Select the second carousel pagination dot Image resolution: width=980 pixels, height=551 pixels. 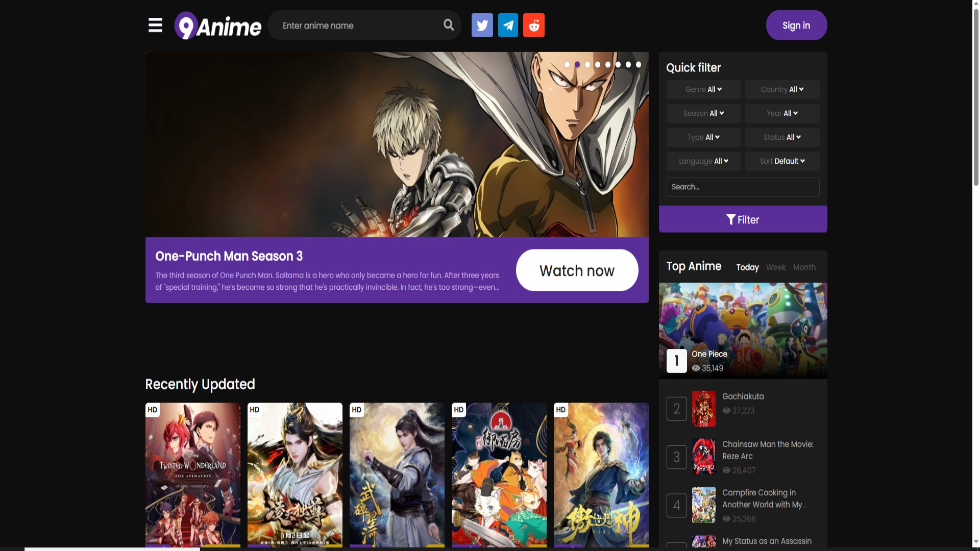tap(577, 64)
